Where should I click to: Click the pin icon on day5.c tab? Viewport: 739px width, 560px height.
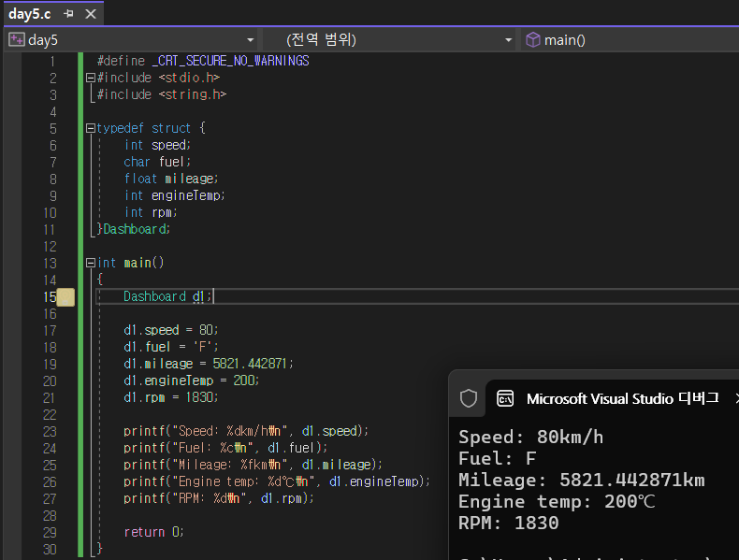pos(68,14)
